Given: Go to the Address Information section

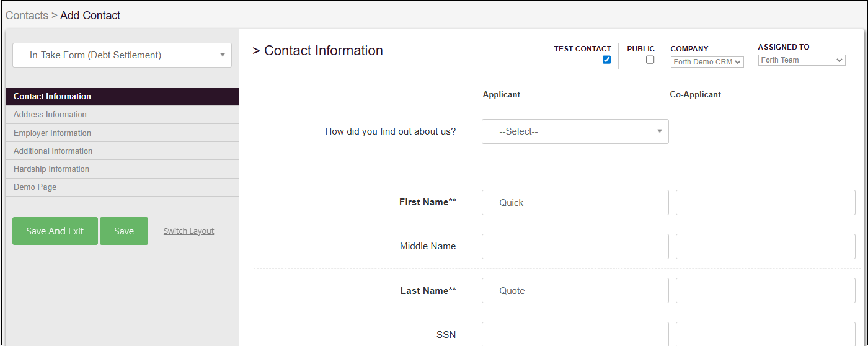Looking at the screenshot, I should click(x=122, y=114).
